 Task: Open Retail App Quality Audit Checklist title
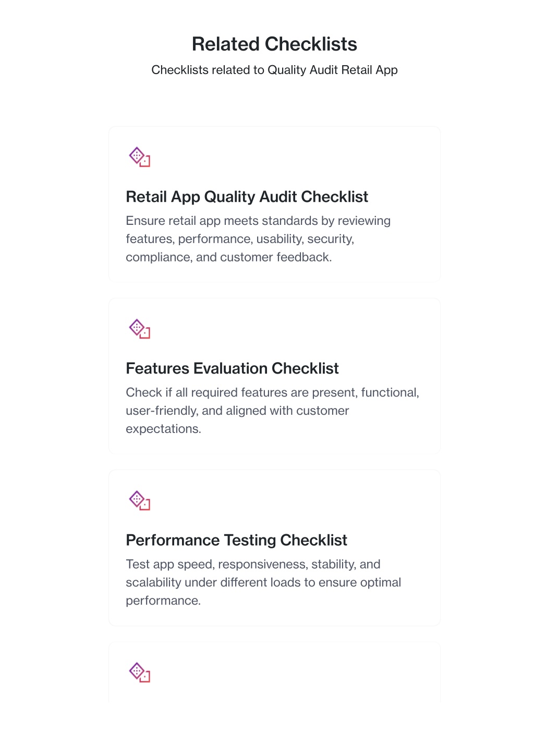click(x=247, y=197)
